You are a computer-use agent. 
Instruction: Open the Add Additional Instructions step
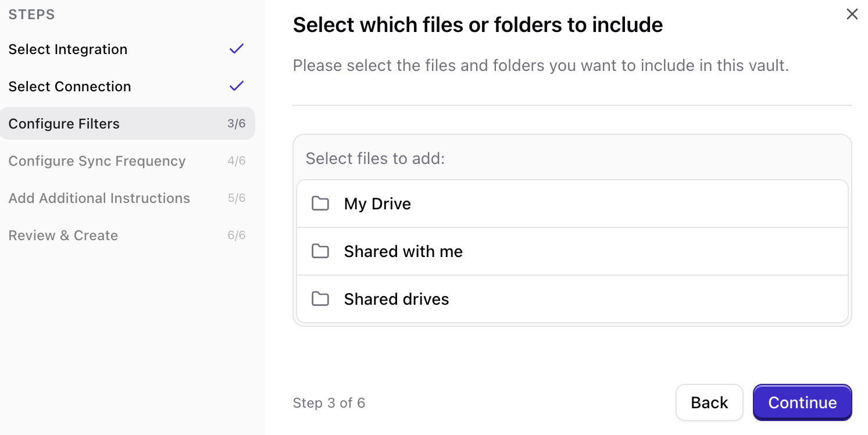point(99,198)
